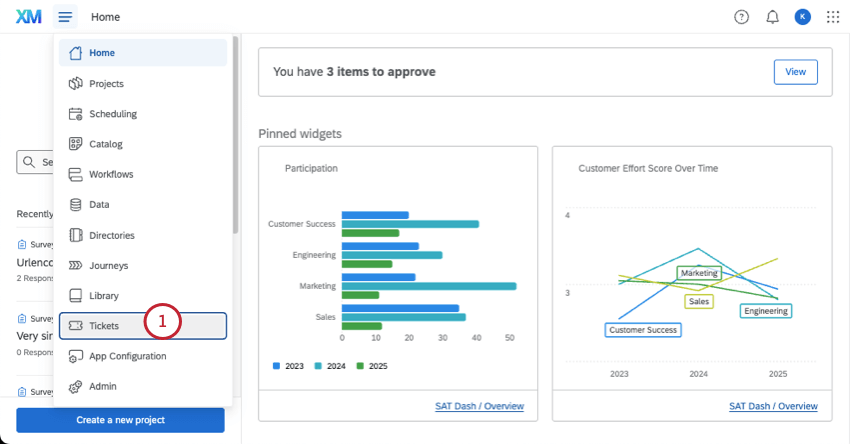Open the app switcher grid icon
Image resolution: width=850 pixels, height=444 pixels.
[833, 17]
